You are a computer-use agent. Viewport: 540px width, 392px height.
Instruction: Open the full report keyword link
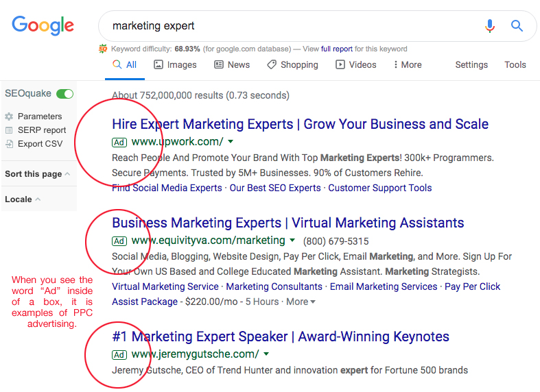(x=336, y=49)
